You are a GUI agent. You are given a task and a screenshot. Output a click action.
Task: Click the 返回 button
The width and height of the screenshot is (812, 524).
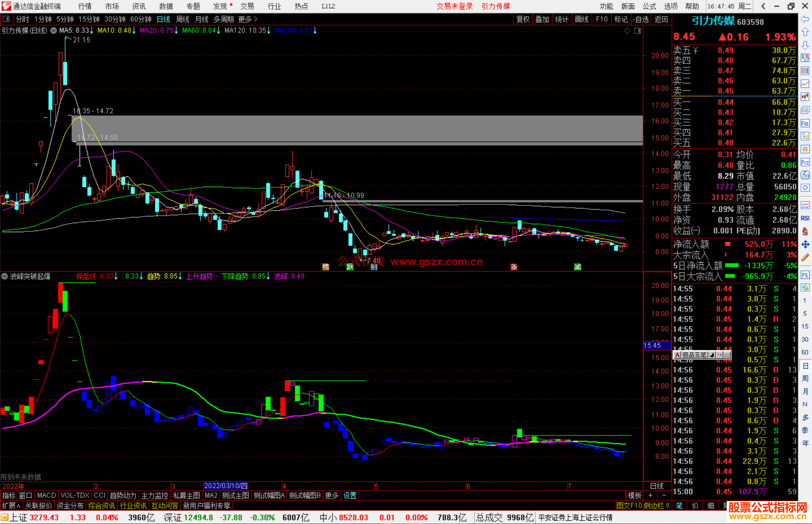tap(661, 19)
